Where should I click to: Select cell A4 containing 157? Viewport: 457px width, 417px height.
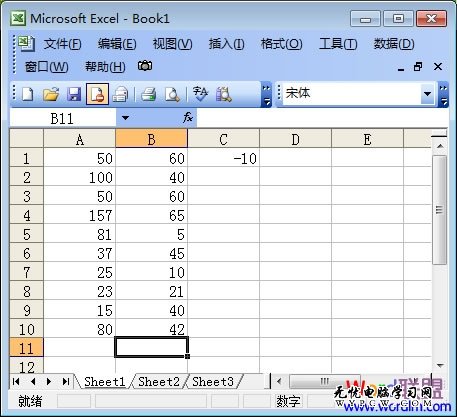(x=80, y=215)
